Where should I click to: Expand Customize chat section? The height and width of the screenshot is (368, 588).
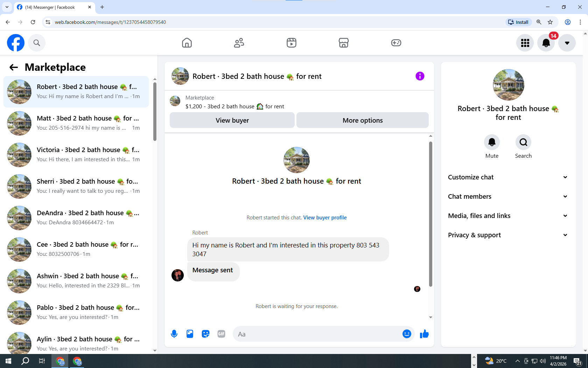[508, 177]
